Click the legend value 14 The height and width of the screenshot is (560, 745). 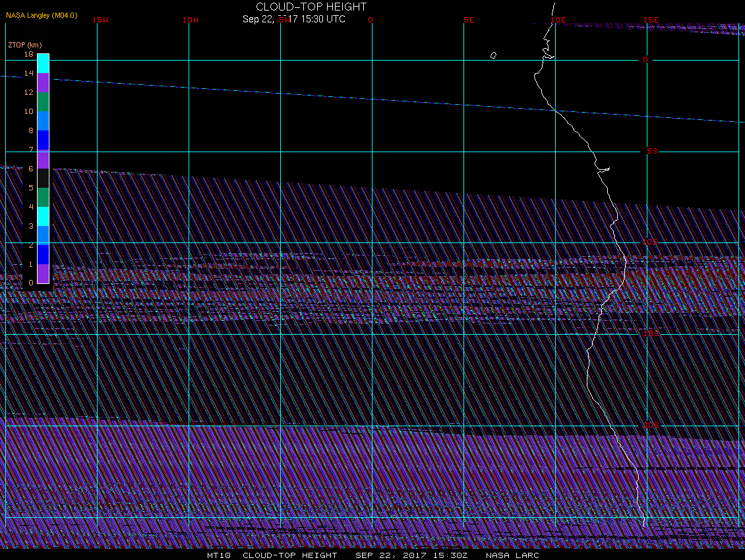29,72
